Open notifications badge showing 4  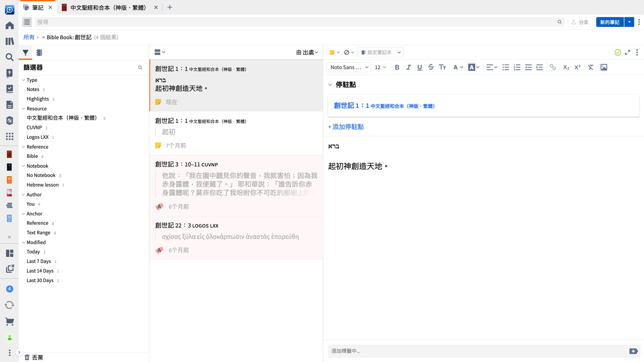pyautogui.click(x=10, y=289)
